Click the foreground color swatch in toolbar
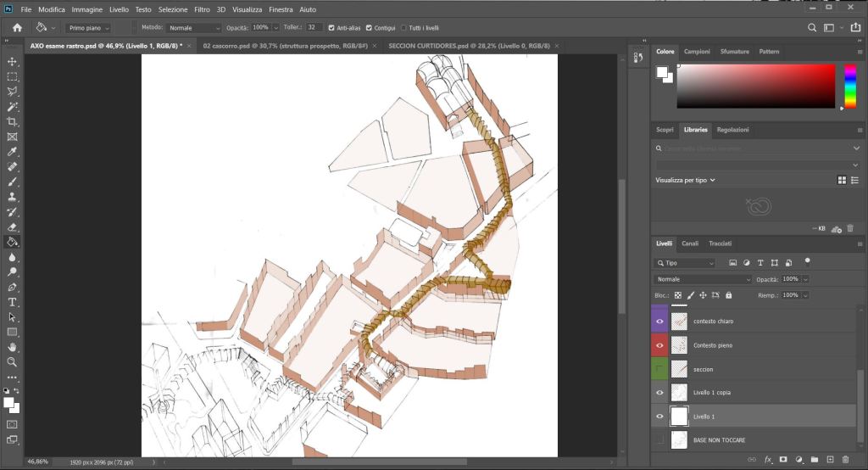 click(8, 403)
